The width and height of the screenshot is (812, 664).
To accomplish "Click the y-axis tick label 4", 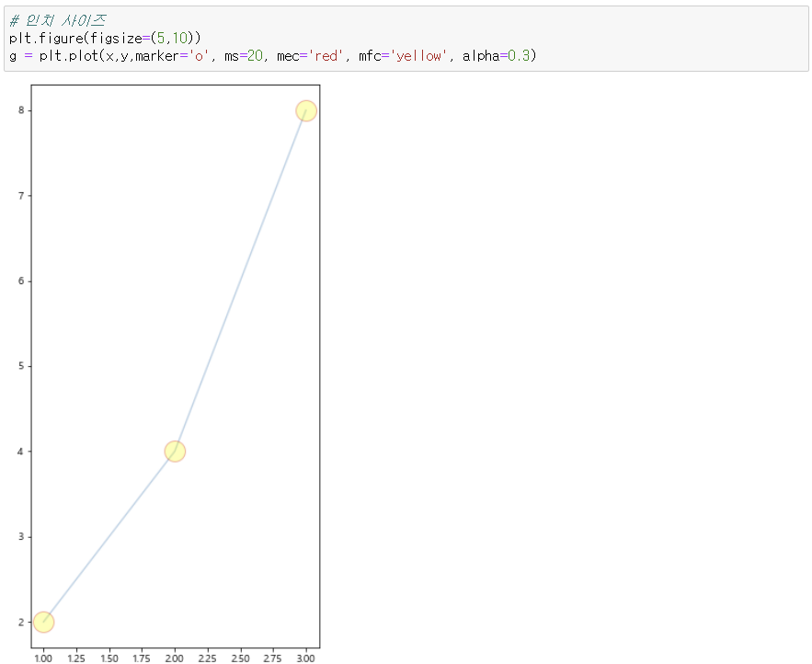I will click(21, 452).
